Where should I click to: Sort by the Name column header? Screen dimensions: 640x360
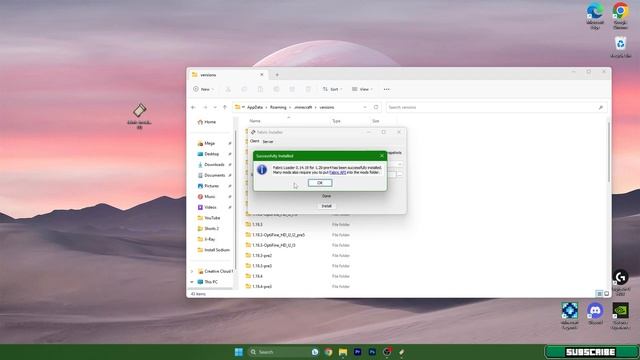[255, 121]
